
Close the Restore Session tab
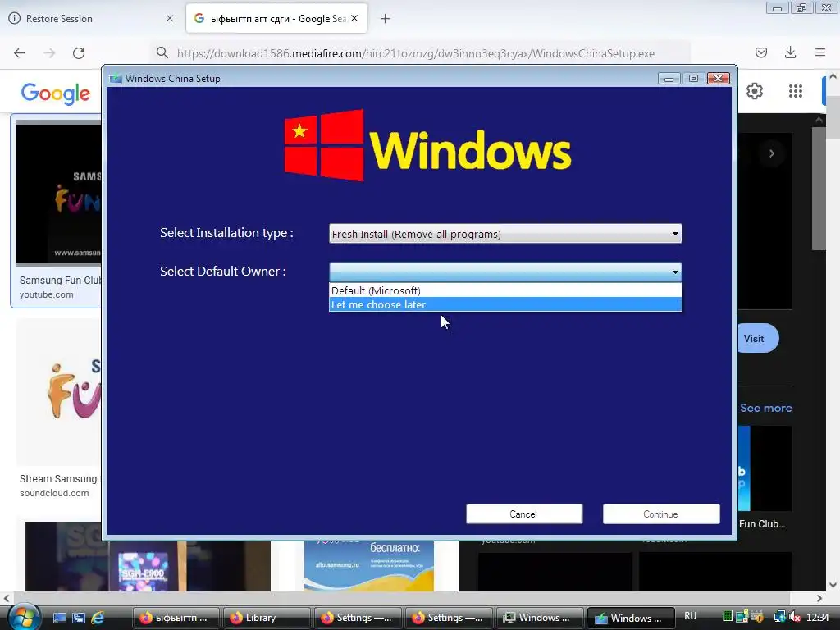pos(170,18)
